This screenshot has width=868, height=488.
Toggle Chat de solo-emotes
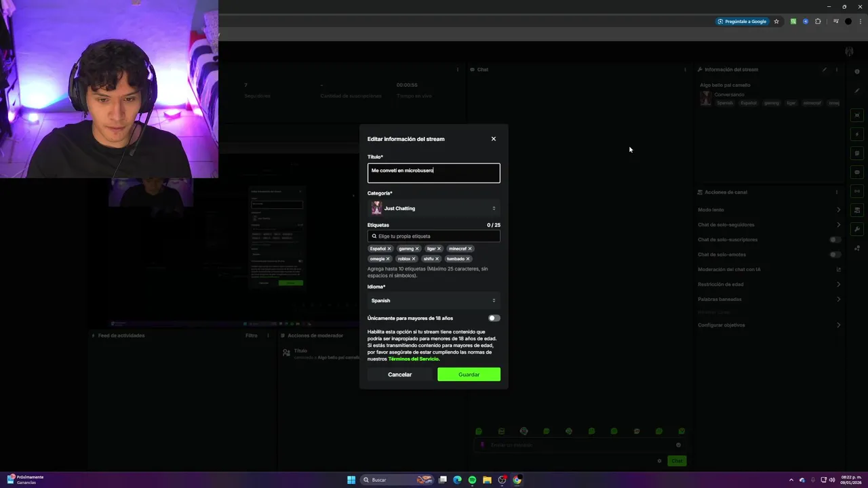[x=835, y=255]
